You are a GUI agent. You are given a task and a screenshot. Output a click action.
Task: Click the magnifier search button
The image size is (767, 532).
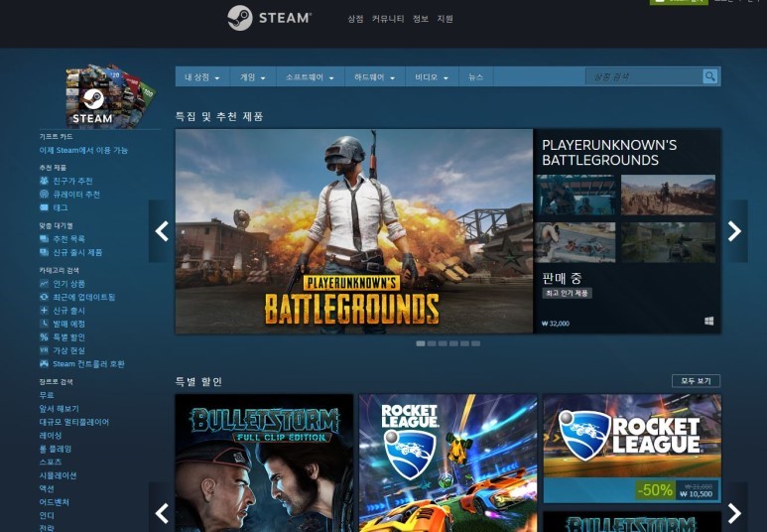pos(709,76)
